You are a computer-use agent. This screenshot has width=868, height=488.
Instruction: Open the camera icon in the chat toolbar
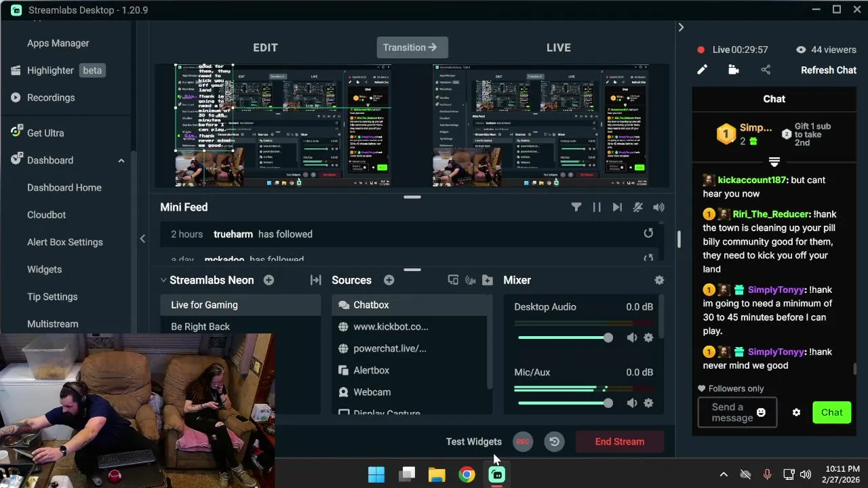click(733, 70)
